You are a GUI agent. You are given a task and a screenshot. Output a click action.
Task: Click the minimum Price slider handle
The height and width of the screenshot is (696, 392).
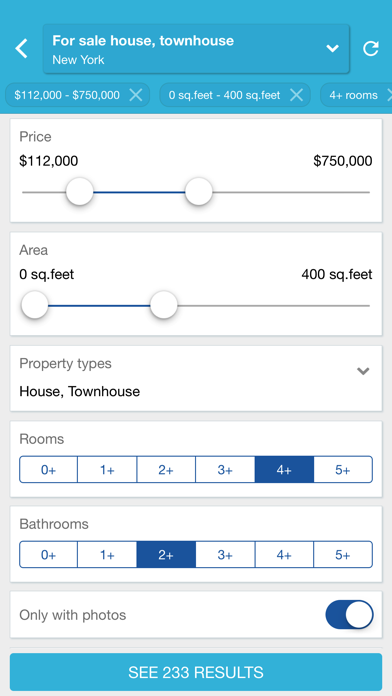coord(79,192)
